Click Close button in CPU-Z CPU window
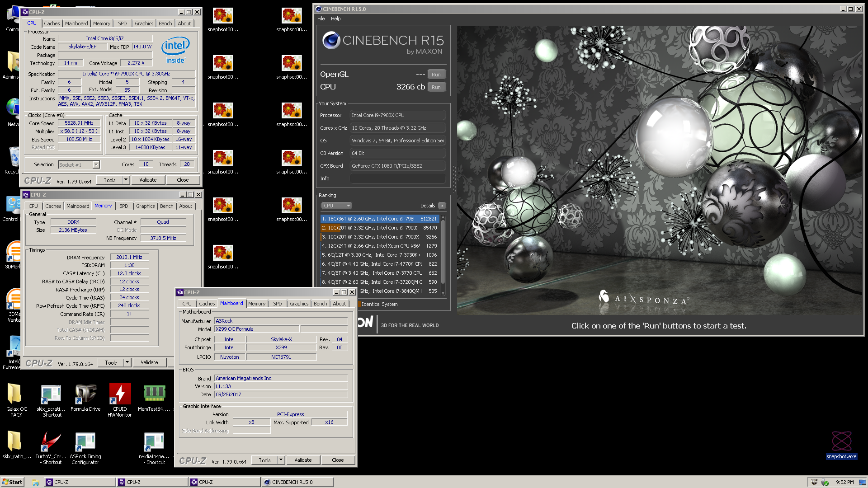 [183, 180]
